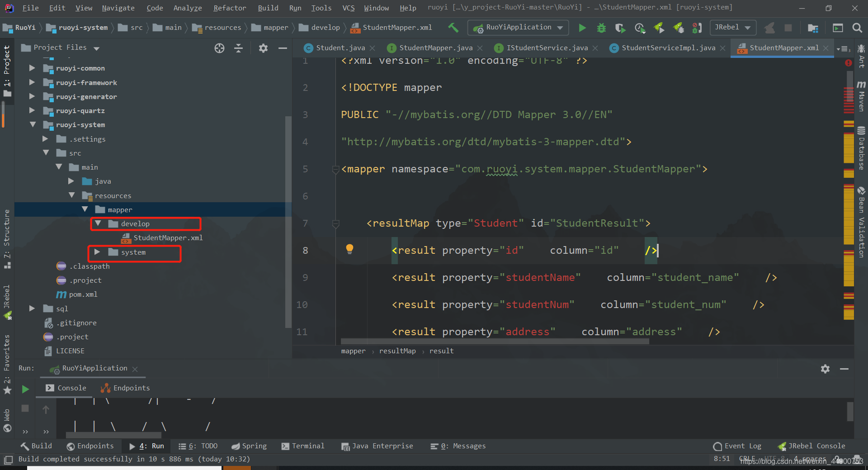The height and width of the screenshot is (470, 868).
Task: Open Java Enterprise tool window
Action: 377,446
